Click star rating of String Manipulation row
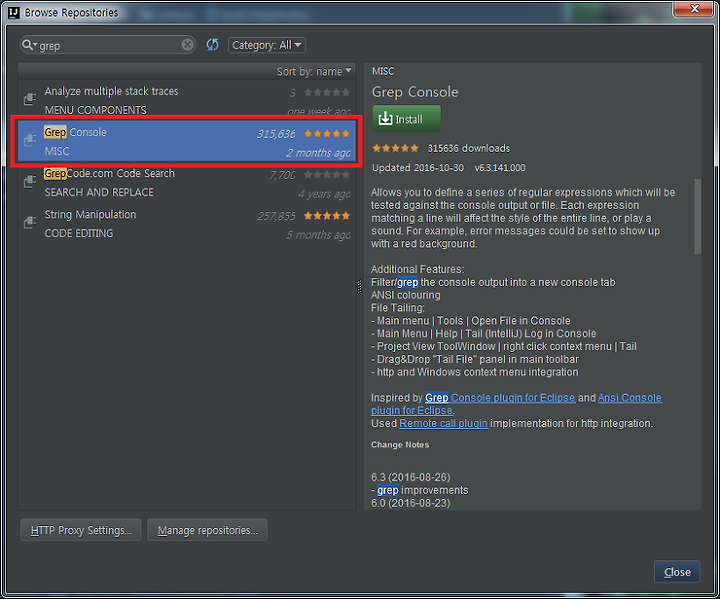Image resolution: width=720 pixels, height=599 pixels. [x=326, y=215]
